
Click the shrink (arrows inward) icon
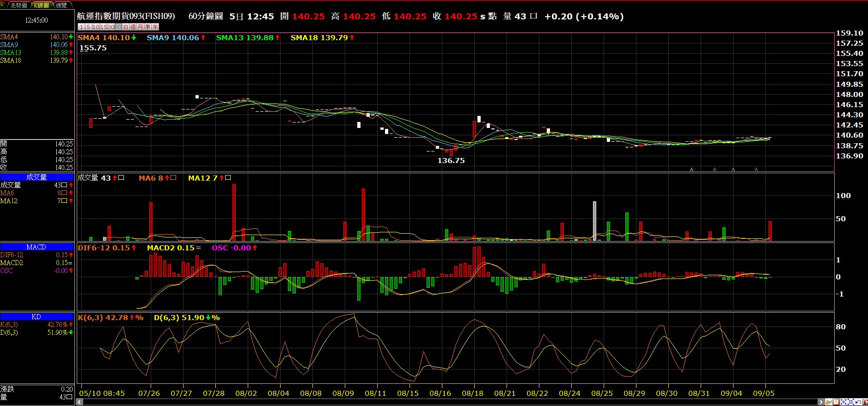(x=844, y=402)
